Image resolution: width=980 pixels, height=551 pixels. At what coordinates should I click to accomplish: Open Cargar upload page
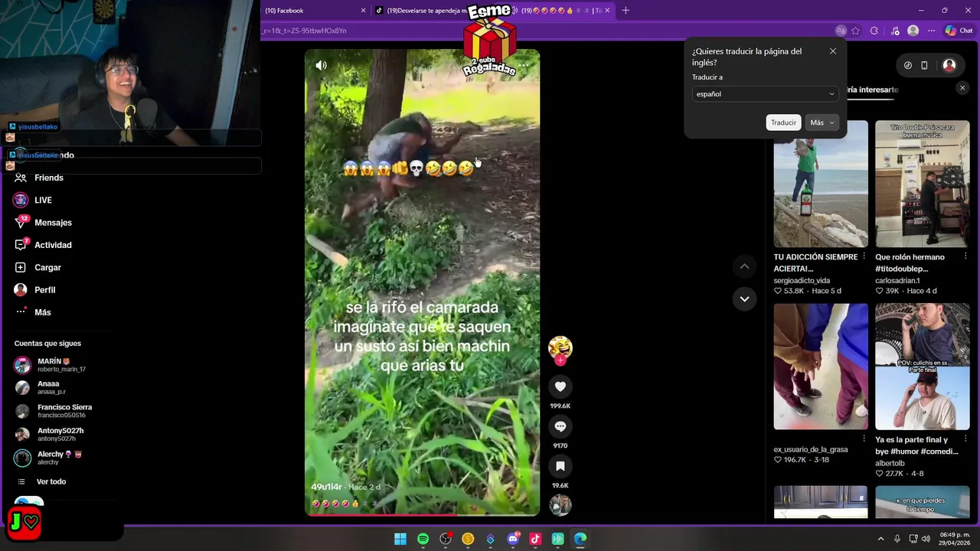tap(47, 267)
